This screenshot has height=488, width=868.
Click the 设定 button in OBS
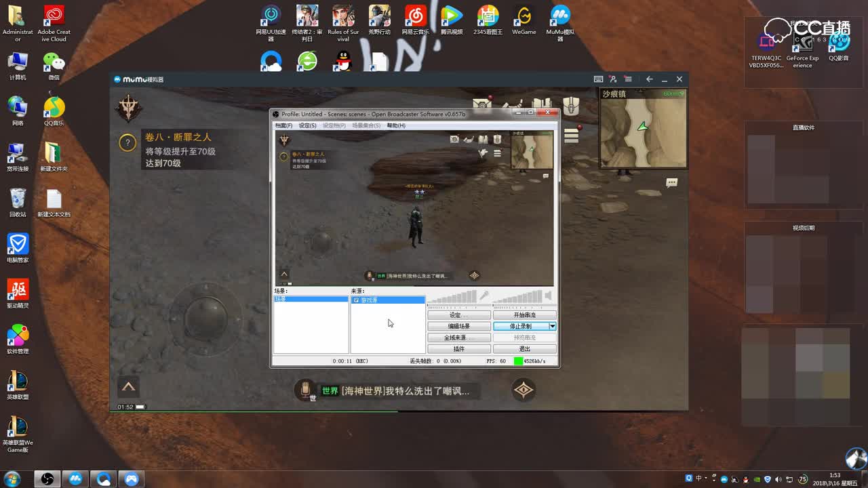pyautogui.click(x=459, y=315)
